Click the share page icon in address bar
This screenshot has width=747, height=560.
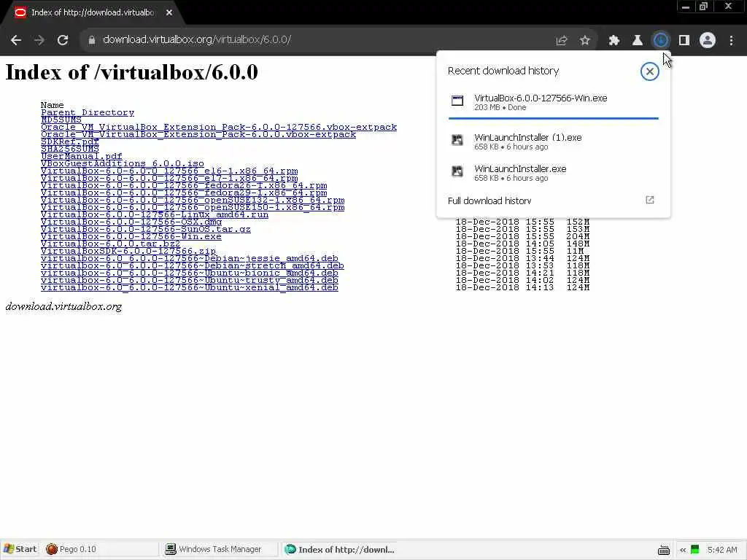[562, 41]
